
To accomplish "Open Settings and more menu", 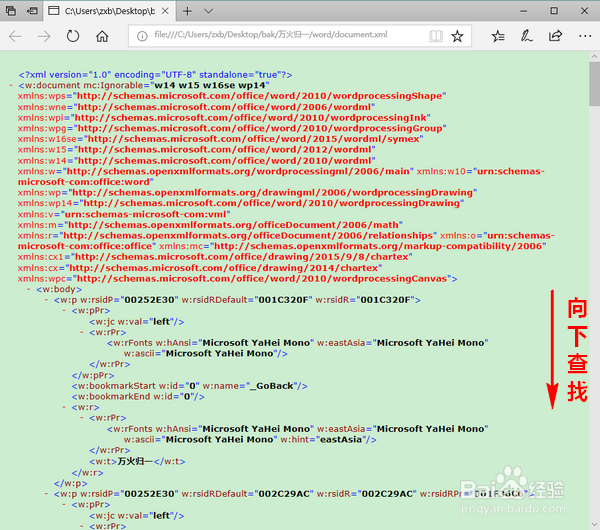I will click(585, 36).
